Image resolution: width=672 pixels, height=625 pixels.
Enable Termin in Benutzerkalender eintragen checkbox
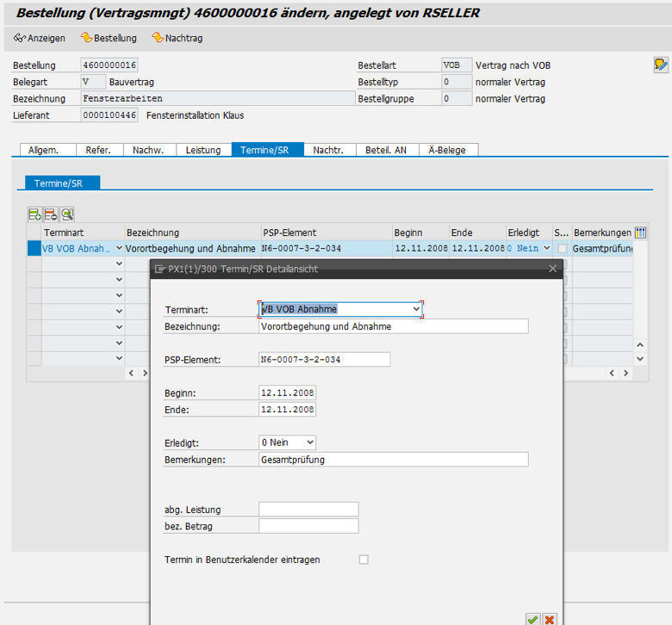(x=364, y=560)
